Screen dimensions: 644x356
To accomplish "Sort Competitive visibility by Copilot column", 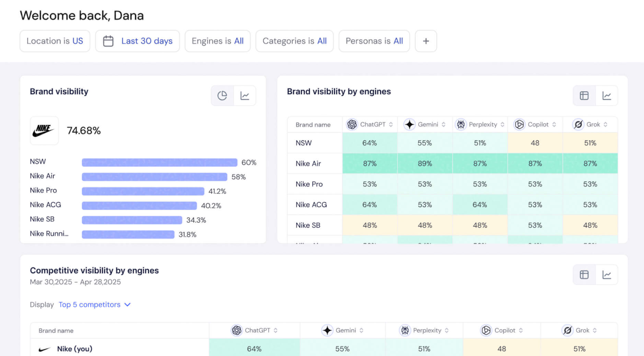I will [x=521, y=331].
